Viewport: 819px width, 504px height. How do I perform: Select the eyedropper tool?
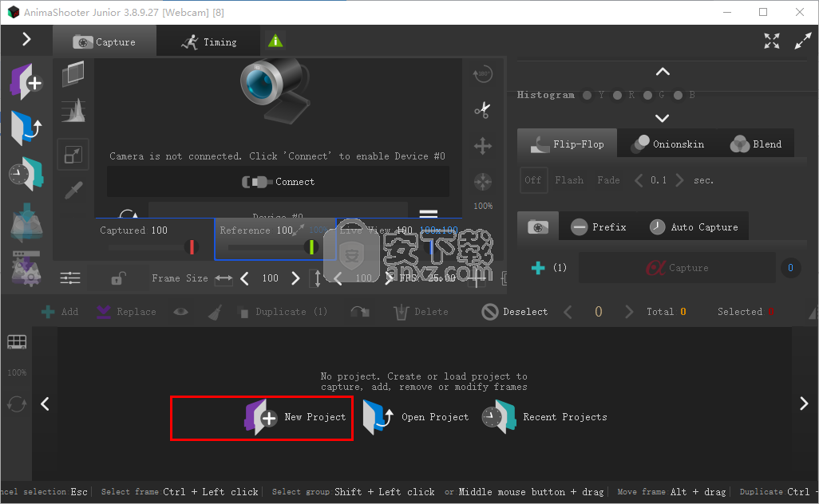(73, 190)
